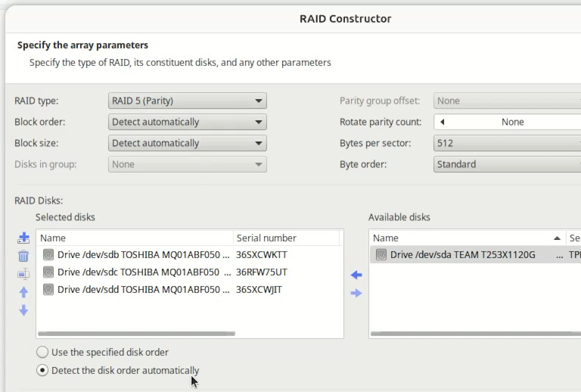
Task: Sort selected disks by Name column
Action: pos(135,238)
